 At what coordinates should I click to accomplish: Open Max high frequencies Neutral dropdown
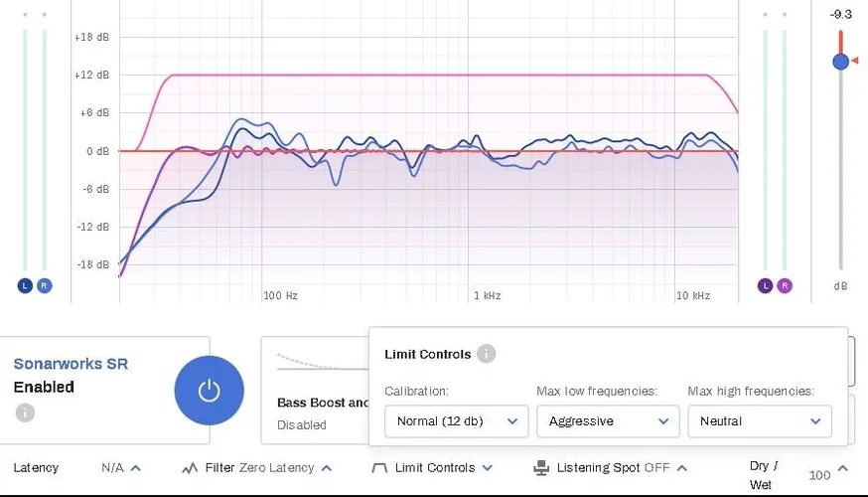760,421
